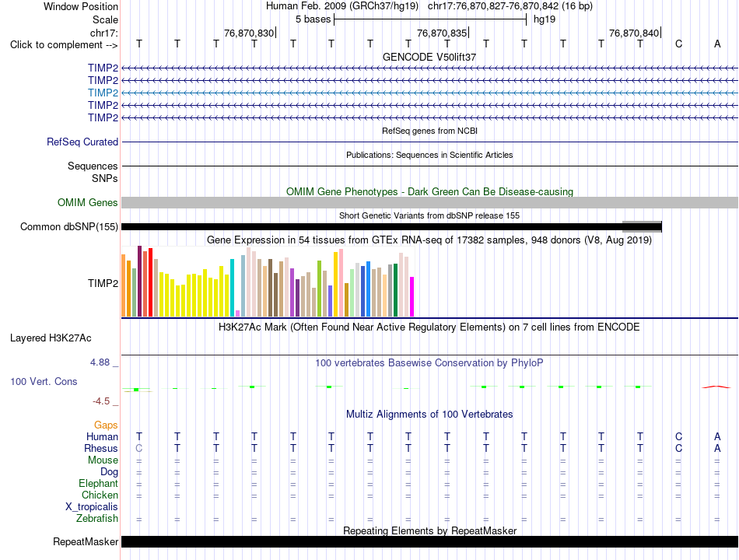Open the RefSeq Curated track label
Viewport: 739px width, 560px height.
tap(82, 142)
